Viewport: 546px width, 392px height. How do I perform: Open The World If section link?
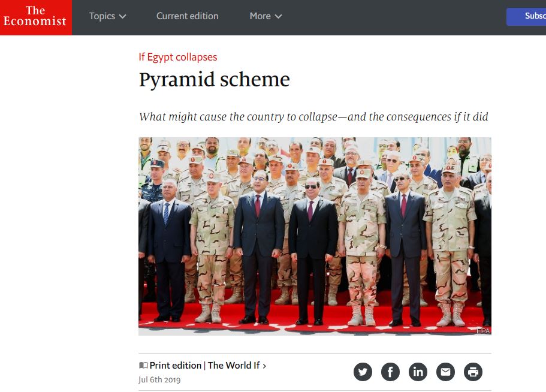pyautogui.click(x=234, y=365)
